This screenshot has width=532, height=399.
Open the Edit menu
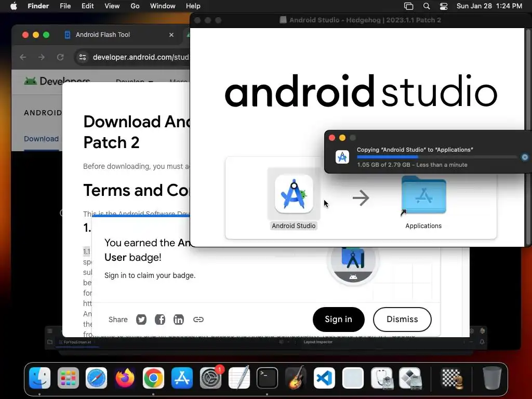[x=87, y=6]
